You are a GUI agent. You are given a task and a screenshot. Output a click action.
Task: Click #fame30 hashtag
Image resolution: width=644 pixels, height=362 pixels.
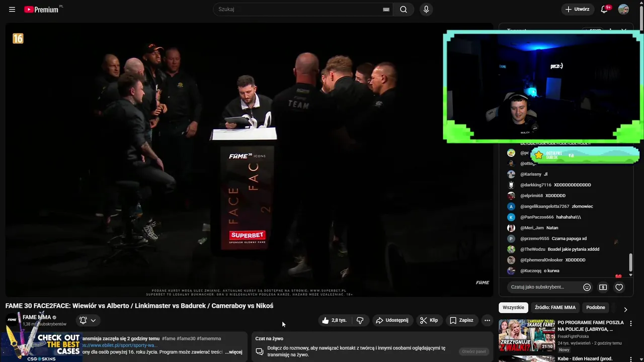186,338
